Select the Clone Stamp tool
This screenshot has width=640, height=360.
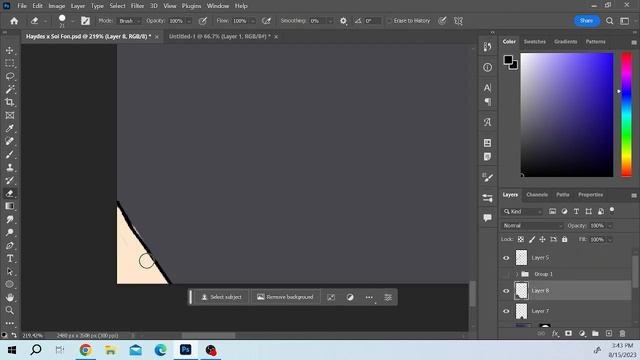click(10, 167)
